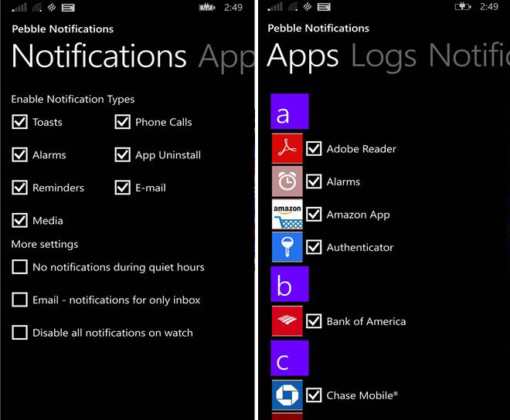Switch to dimmed Apps pivot on left screen
Viewport: 510px width, 420px height.
[x=226, y=59]
